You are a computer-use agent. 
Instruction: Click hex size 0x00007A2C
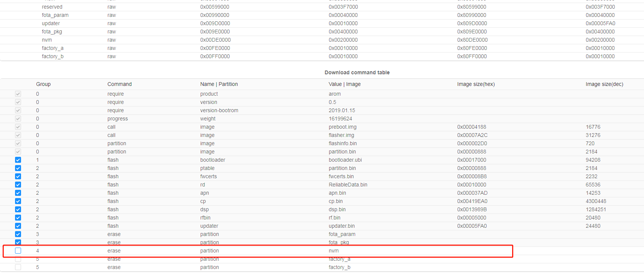point(472,135)
